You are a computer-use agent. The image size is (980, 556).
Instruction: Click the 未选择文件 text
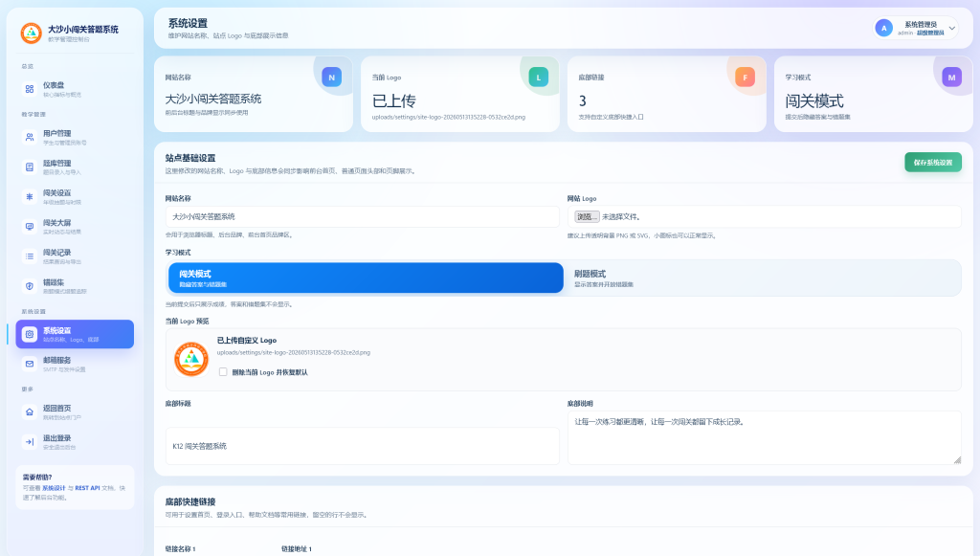tap(621, 217)
